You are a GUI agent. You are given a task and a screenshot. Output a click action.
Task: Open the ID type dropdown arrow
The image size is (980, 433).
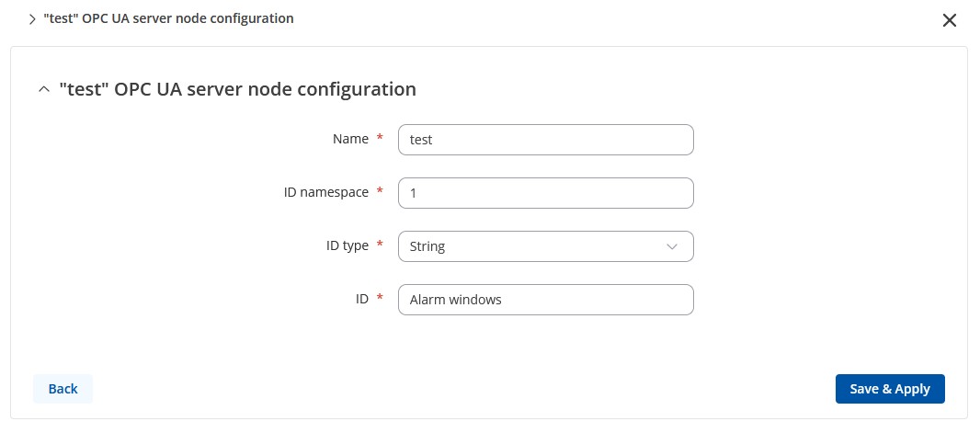(x=672, y=246)
